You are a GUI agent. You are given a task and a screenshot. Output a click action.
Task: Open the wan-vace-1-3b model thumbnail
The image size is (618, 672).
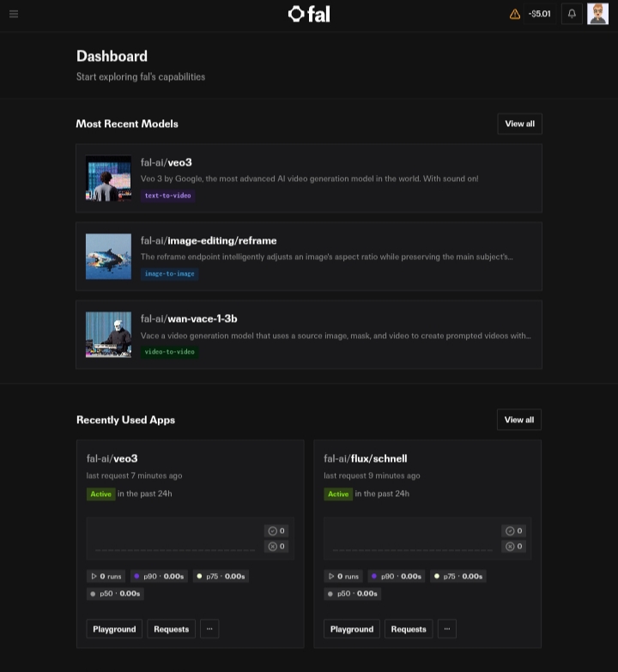click(108, 335)
